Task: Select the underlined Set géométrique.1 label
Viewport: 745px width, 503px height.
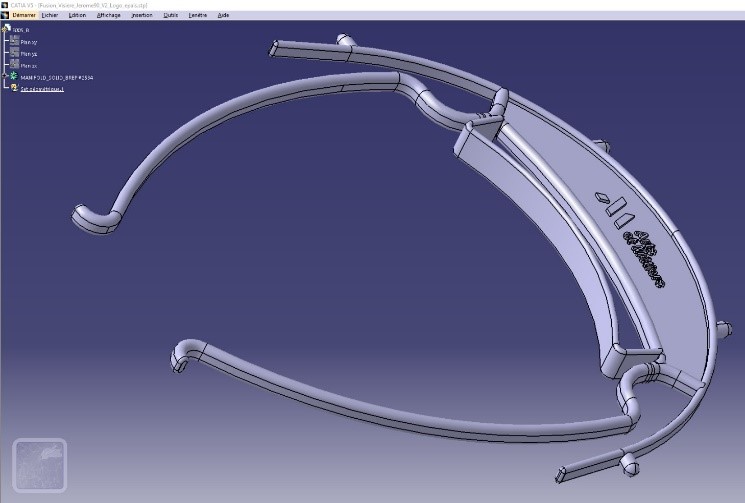Action: [x=43, y=89]
